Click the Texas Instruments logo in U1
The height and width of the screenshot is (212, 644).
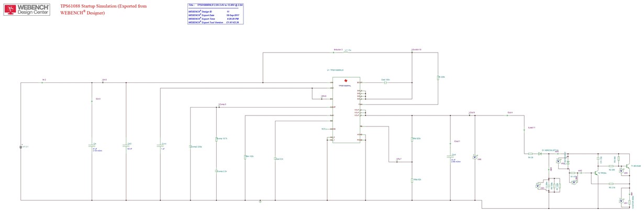coord(346,81)
